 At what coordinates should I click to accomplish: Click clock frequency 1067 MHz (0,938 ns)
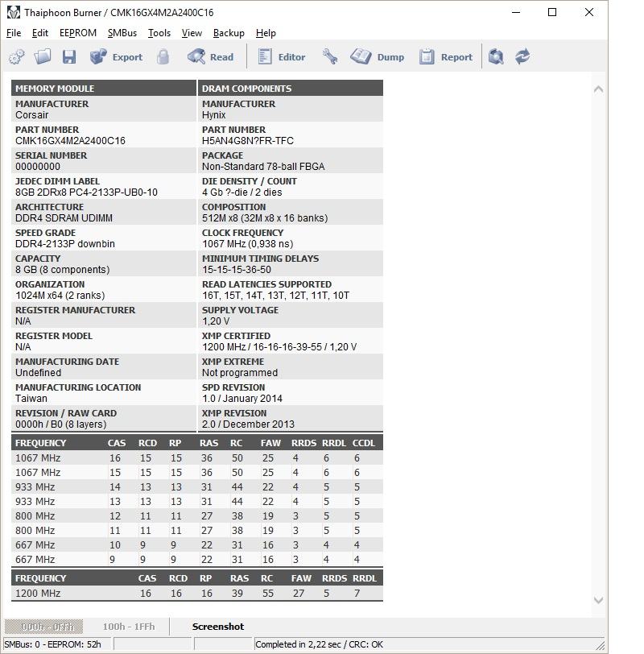[248, 243]
